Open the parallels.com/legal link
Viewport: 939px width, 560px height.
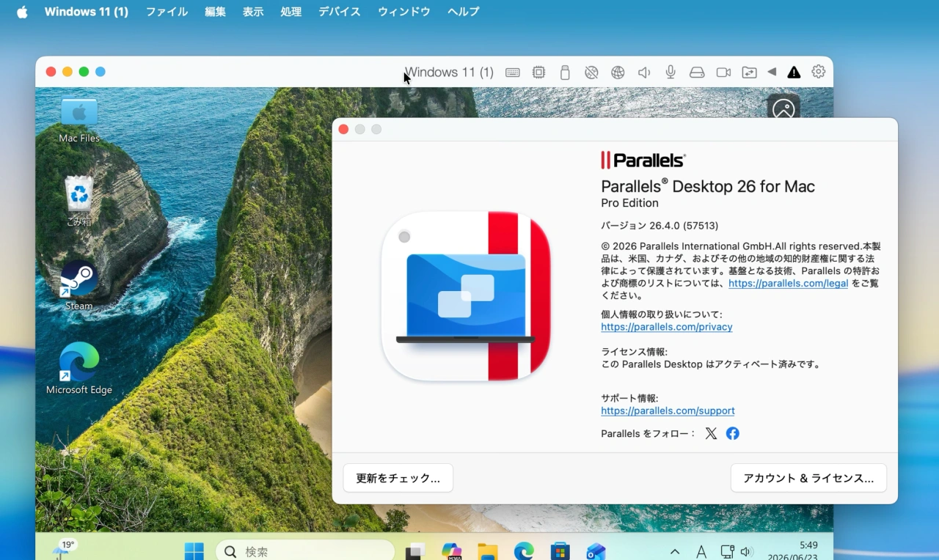pos(789,283)
